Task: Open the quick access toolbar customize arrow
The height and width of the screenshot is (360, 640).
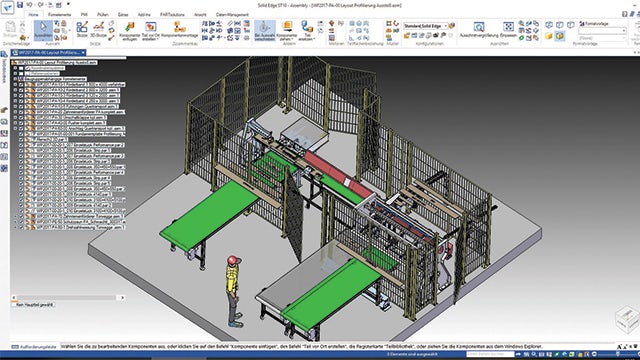Action: pyautogui.click(x=68, y=5)
